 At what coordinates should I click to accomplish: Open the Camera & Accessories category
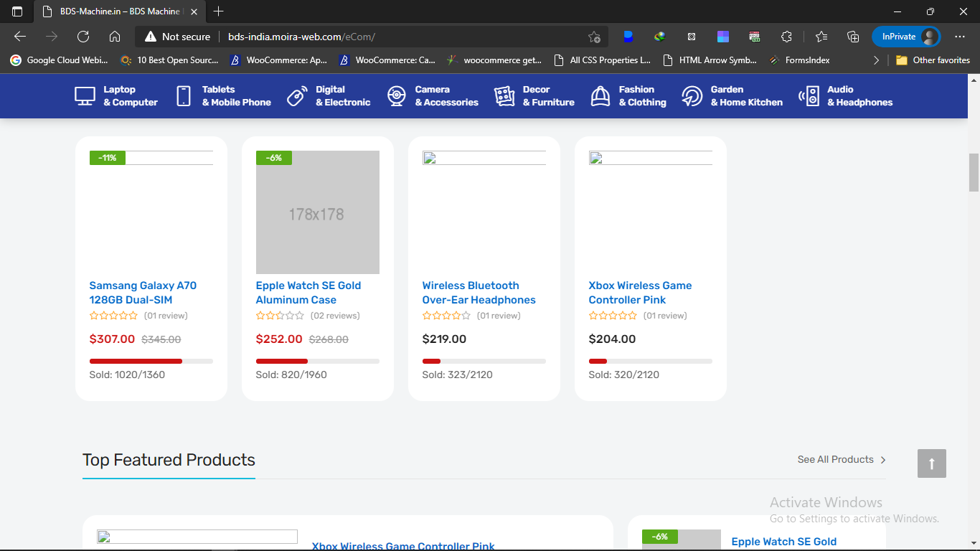433,96
